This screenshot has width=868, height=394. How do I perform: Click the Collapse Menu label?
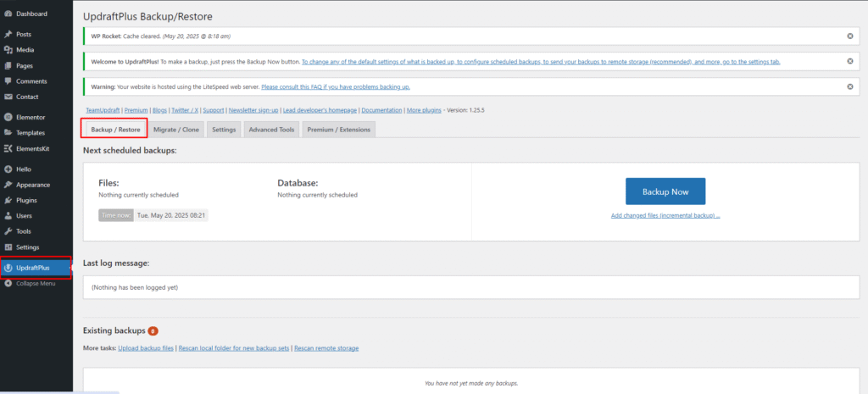pos(36,283)
